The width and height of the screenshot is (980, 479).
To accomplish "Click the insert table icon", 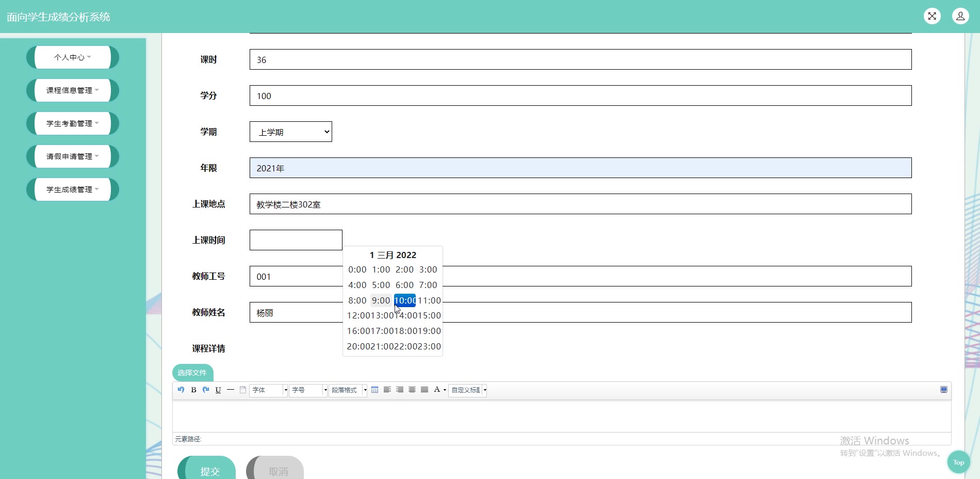I will pyautogui.click(x=375, y=390).
